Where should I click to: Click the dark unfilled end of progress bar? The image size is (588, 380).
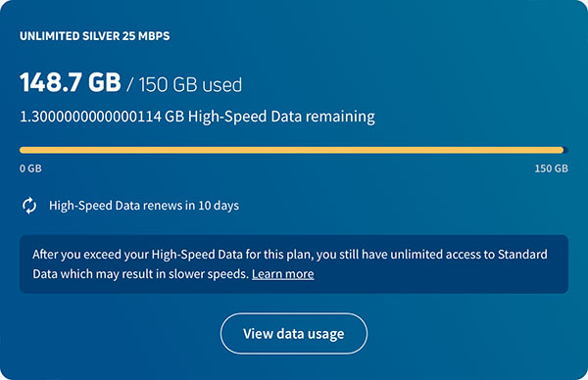coord(566,150)
